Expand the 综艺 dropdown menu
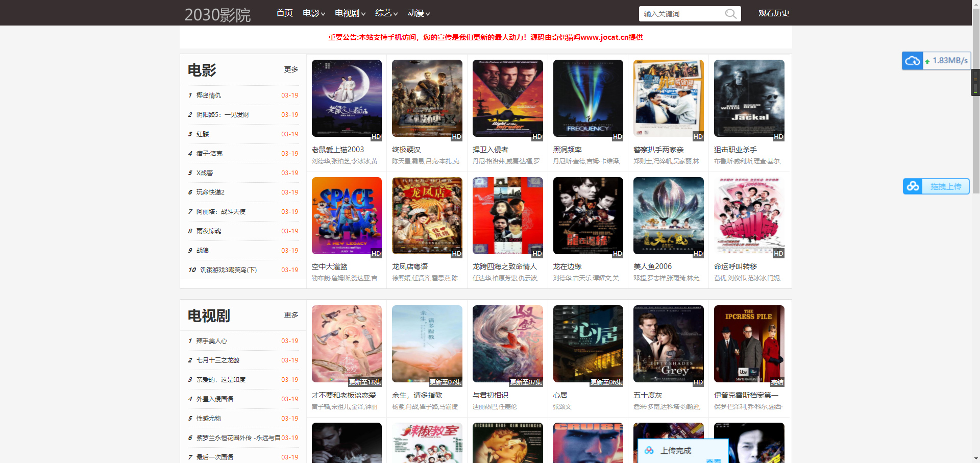The width and height of the screenshot is (980, 463). tap(386, 13)
